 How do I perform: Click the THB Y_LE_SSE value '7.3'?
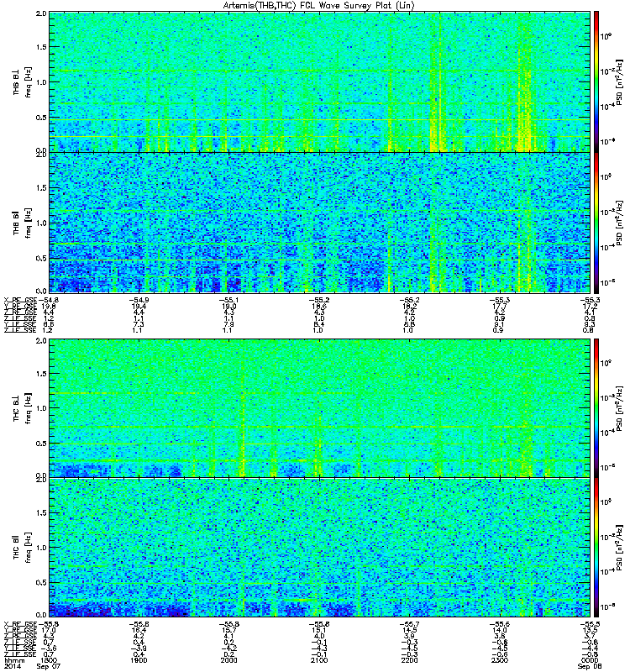pyautogui.click(x=139, y=324)
